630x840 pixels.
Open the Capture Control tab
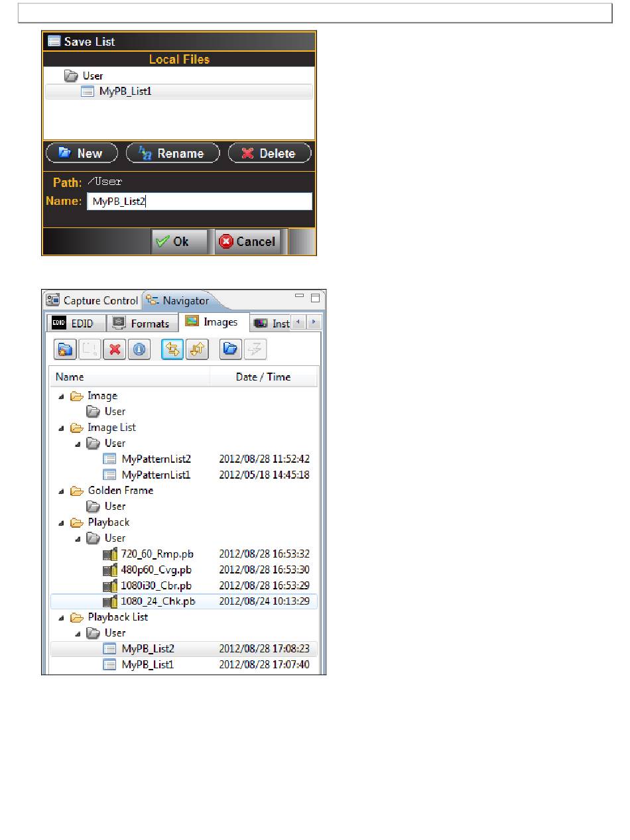point(93,300)
